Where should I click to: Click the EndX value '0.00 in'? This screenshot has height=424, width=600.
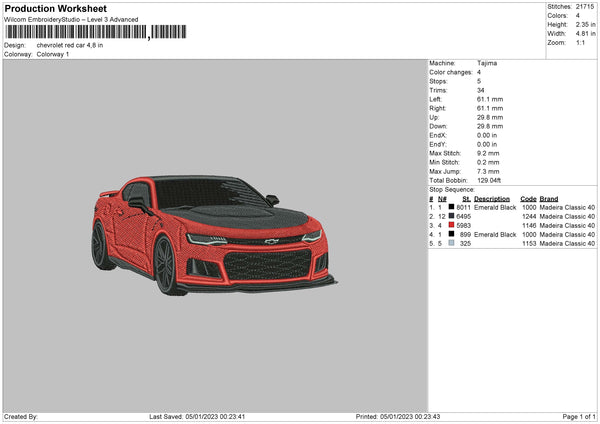tap(487, 135)
